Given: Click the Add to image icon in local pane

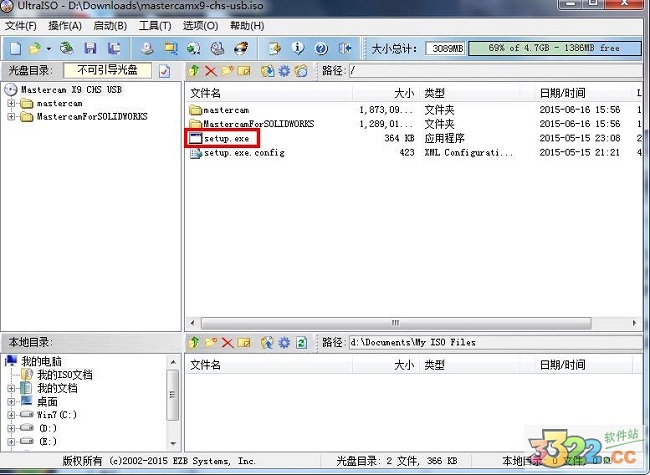Looking at the screenshot, I should tap(267, 342).
